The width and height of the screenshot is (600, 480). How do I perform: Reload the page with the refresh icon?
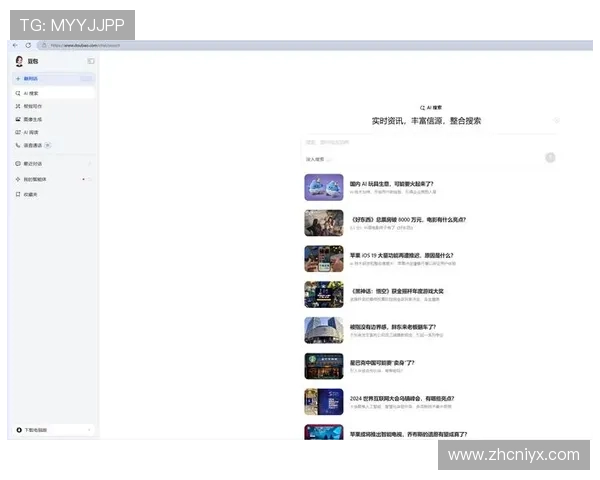(x=28, y=45)
